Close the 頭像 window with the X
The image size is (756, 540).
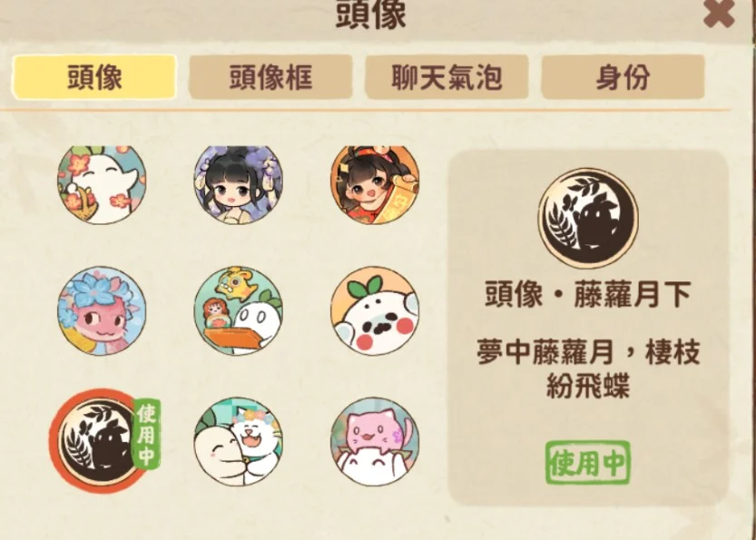pyautogui.click(x=719, y=14)
